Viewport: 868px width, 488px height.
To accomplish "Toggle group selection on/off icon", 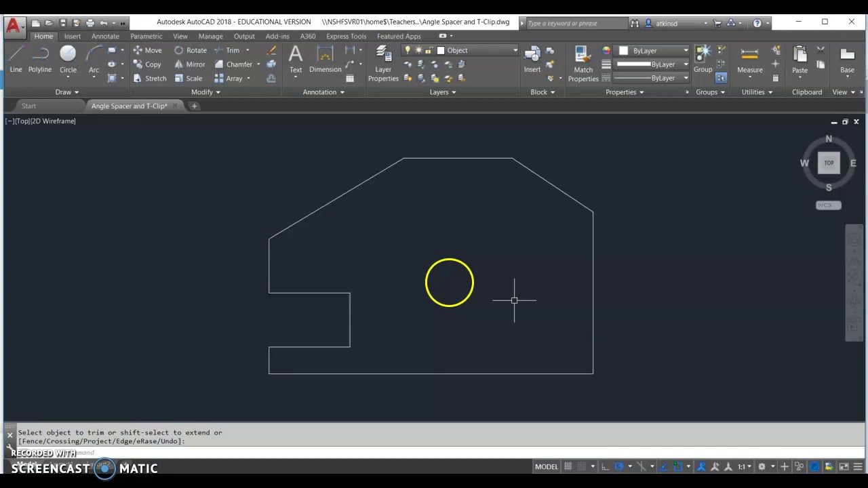I will 721,78.
